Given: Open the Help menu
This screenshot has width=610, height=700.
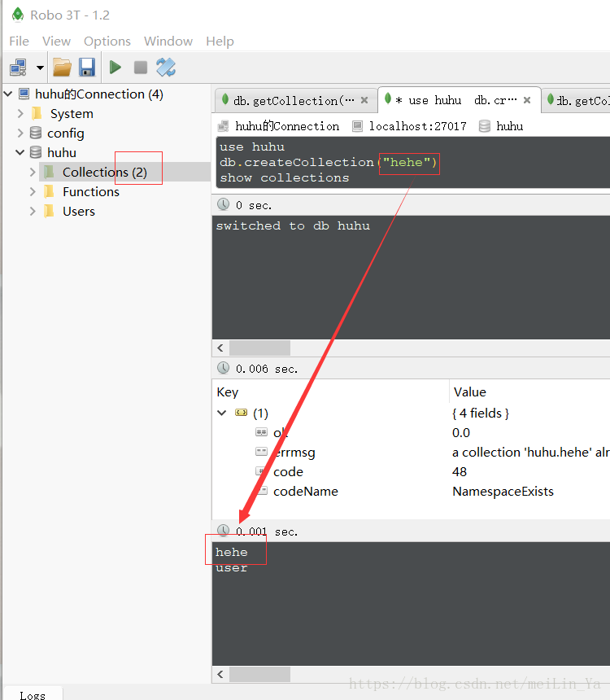Looking at the screenshot, I should [x=220, y=41].
